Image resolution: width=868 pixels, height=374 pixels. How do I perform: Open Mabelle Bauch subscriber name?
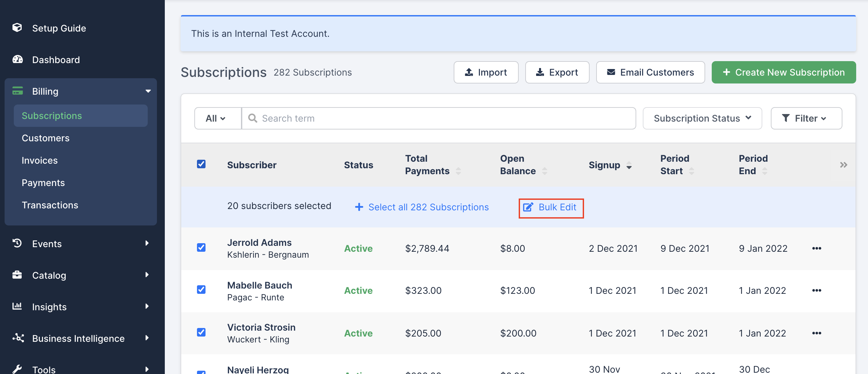259,285
